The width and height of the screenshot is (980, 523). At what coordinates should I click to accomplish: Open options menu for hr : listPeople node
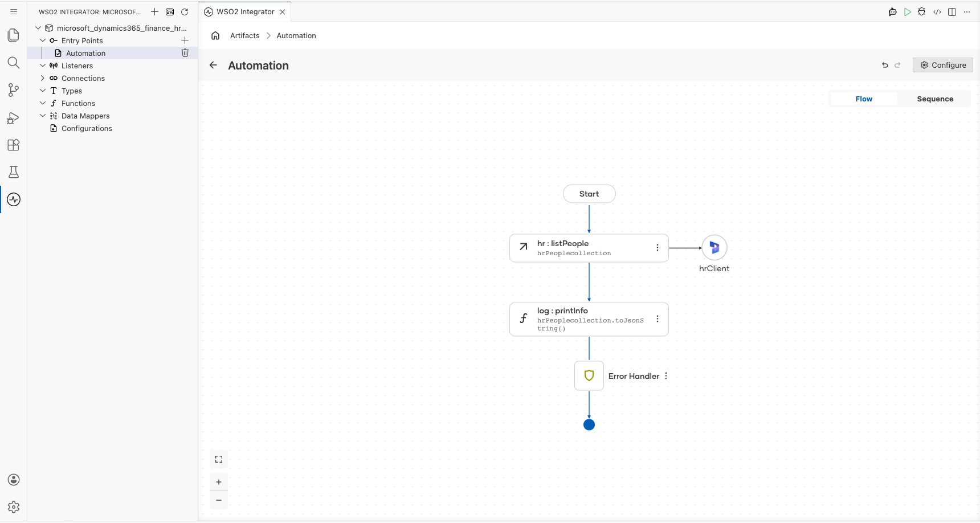click(x=658, y=248)
